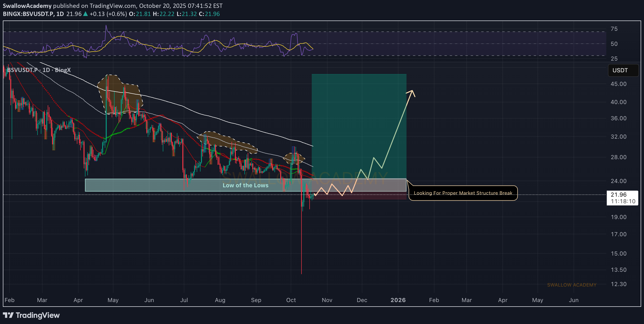Image resolution: width=644 pixels, height=324 pixels.
Task: Click the SWALLOW ACADEMY orange watermark text
Action: tap(571, 285)
